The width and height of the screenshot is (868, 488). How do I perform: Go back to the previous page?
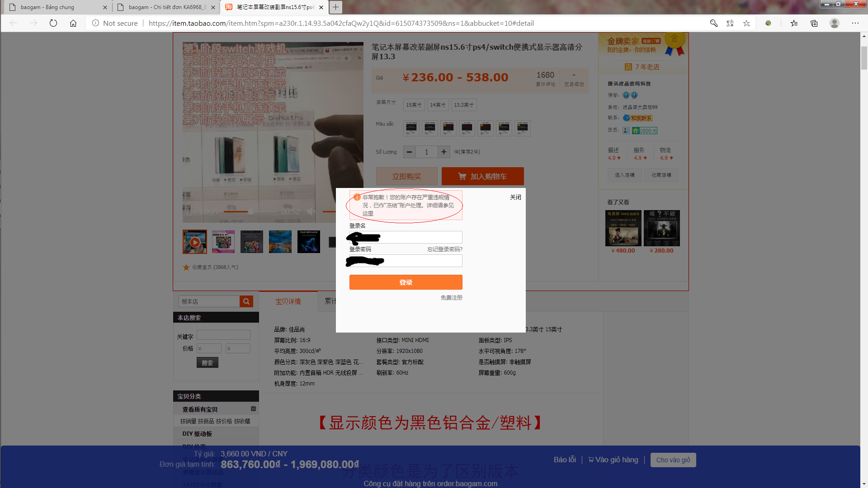(14, 23)
